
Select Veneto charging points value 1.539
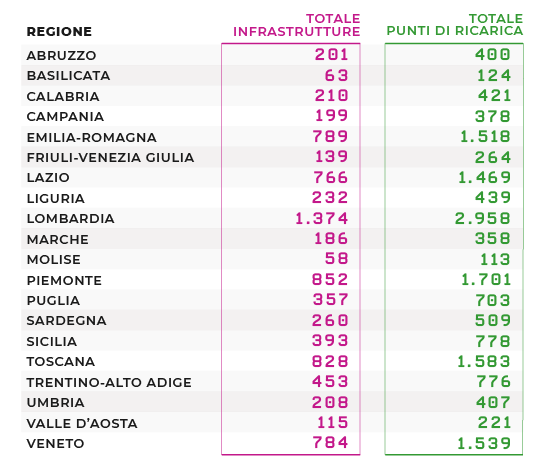coord(483,443)
